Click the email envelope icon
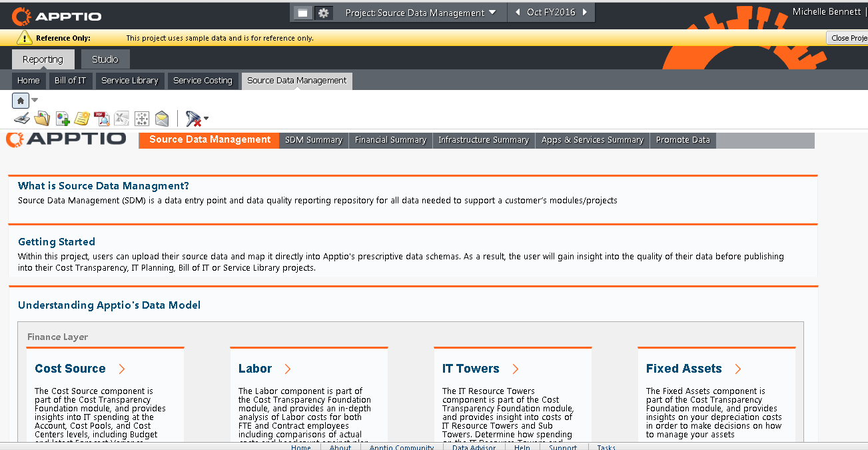The height and width of the screenshot is (450, 868). tap(162, 119)
